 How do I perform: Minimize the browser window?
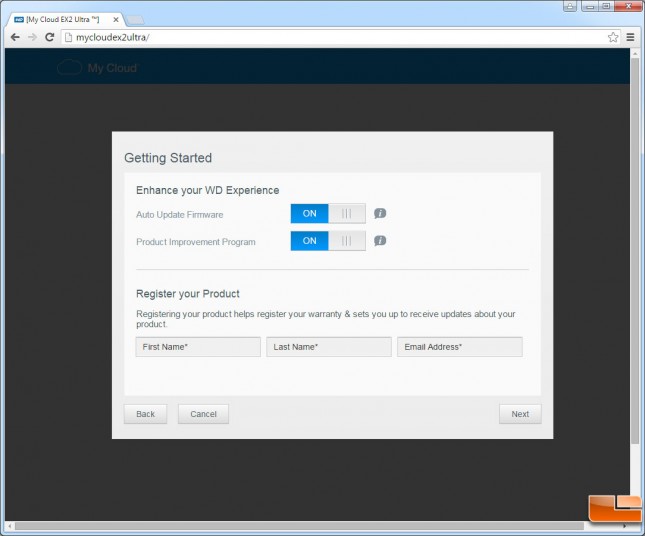point(590,6)
